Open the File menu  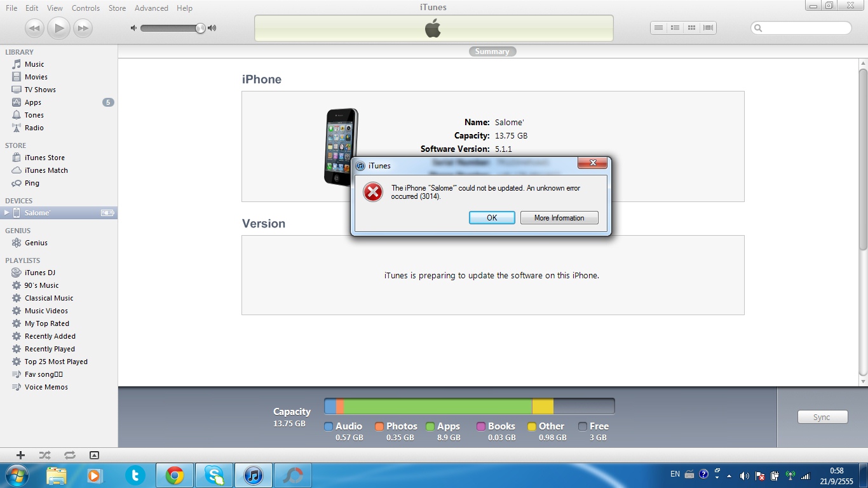[11, 8]
